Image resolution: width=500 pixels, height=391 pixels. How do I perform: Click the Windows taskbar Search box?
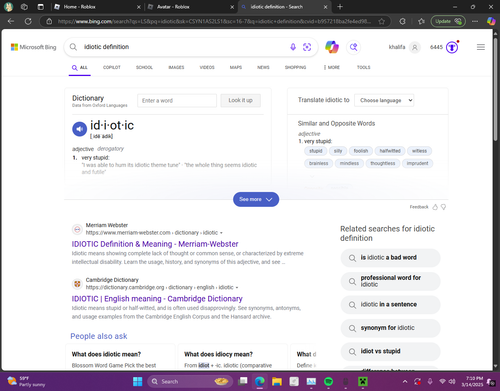190,381
